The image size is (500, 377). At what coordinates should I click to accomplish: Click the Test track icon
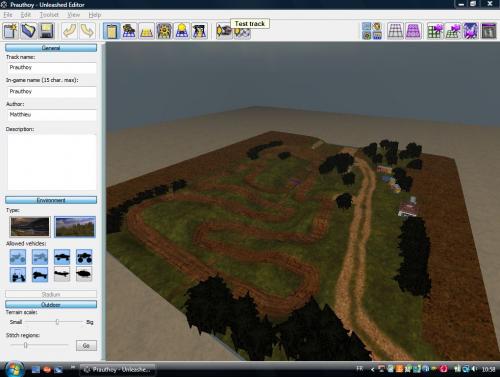(x=242, y=32)
